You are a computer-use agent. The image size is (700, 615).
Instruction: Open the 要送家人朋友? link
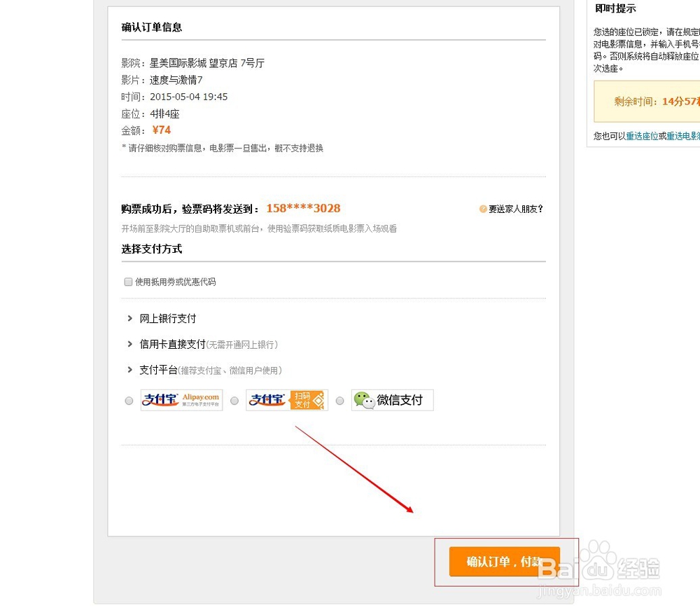coord(516,209)
